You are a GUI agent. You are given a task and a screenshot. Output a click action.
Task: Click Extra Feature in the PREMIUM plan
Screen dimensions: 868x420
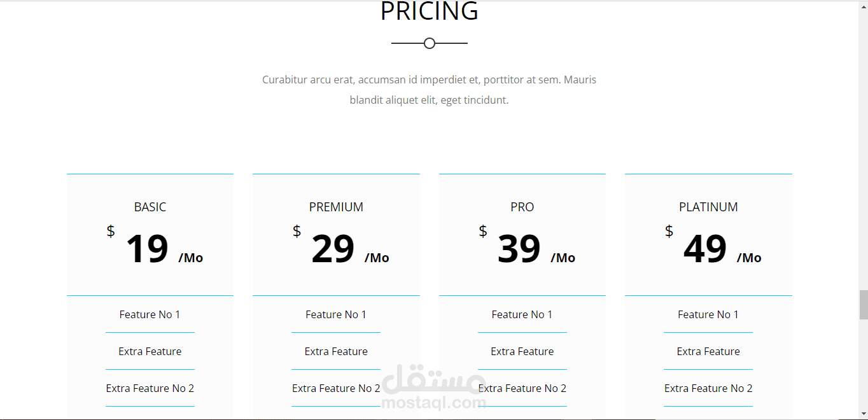point(336,351)
